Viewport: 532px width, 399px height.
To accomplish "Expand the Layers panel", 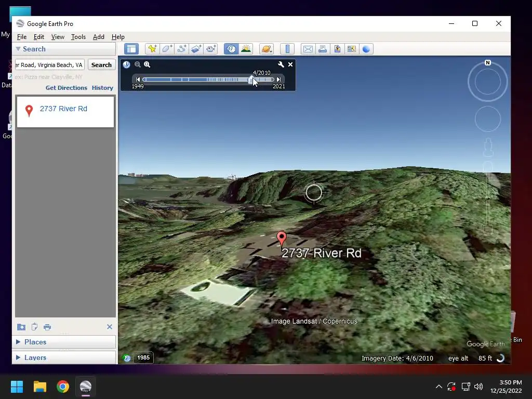I will pos(18,357).
